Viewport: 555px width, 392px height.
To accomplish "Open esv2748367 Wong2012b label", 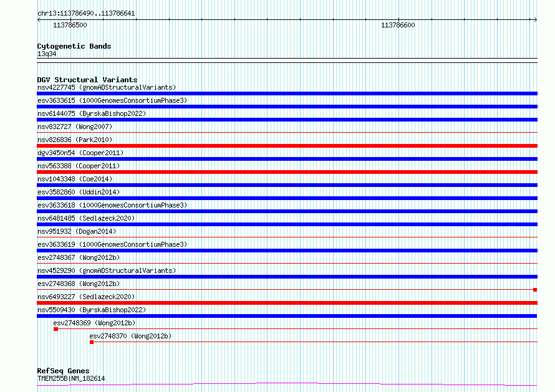I will point(79,257).
